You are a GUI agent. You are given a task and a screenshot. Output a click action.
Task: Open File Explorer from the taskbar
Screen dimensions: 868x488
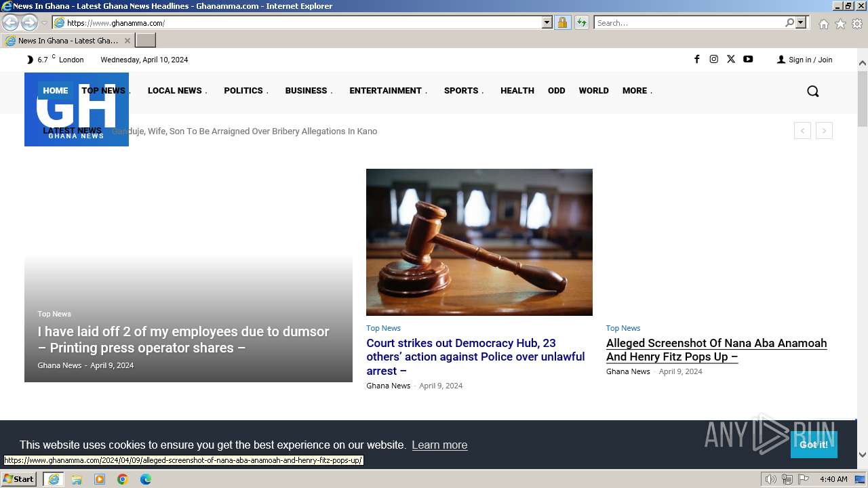point(77,479)
